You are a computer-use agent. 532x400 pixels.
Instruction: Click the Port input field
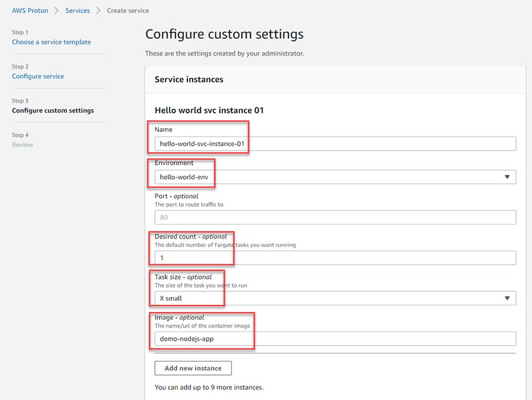click(334, 217)
